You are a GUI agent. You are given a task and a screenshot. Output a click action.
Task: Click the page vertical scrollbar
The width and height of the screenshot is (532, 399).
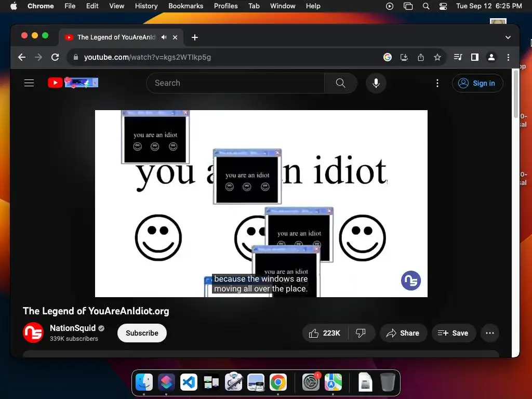pyautogui.click(x=516, y=94)
